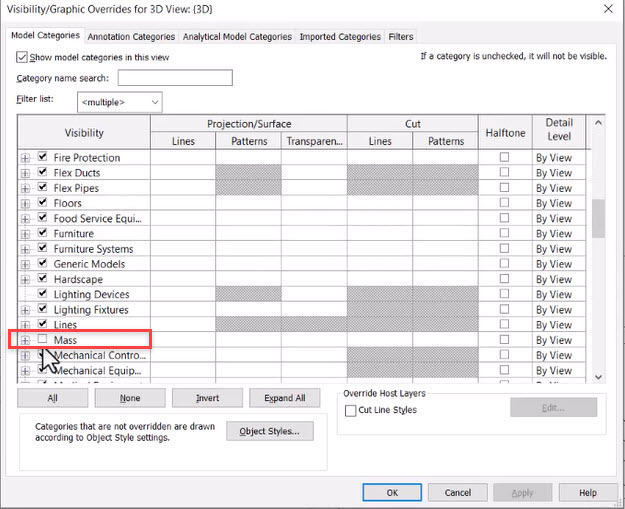Enable Halftone for Fire Protection

click(504, 157)
